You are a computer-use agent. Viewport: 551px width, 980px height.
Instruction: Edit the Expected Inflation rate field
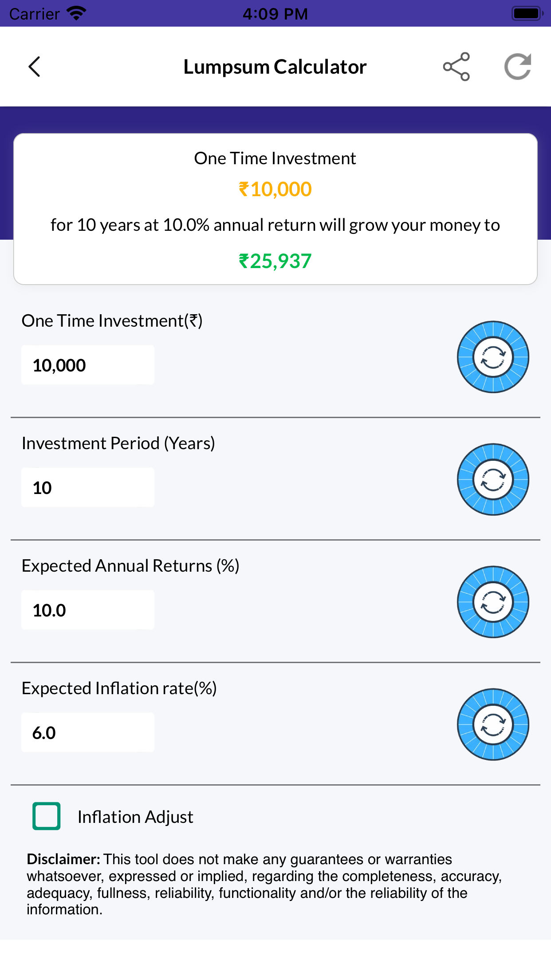(x=88, y=732)
